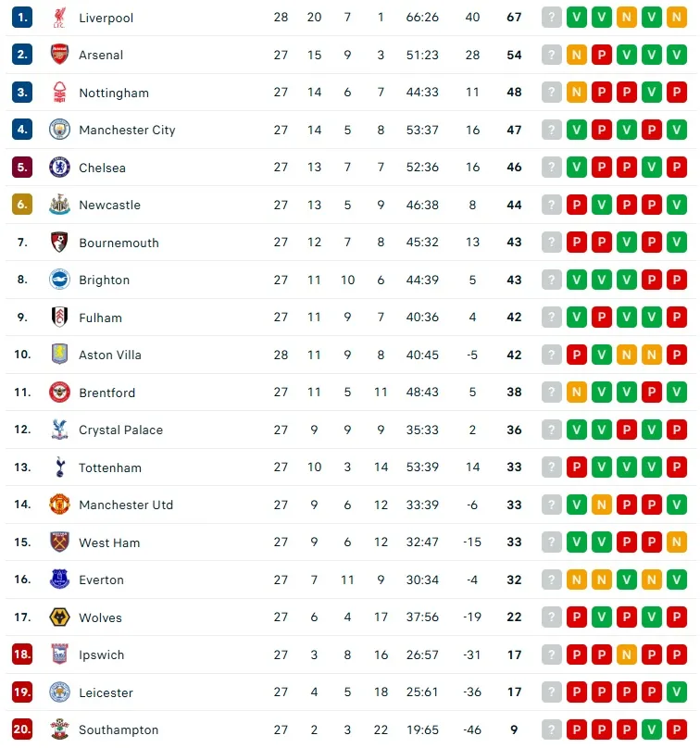Click the rank 5 position badge
Image resolution: width=700 pixels, height=748 pixels.
point(22,168)
